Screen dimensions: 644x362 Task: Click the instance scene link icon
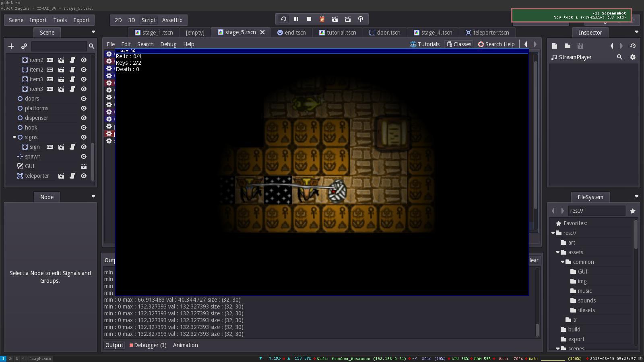pyautogui.click(x=24, y=46)
